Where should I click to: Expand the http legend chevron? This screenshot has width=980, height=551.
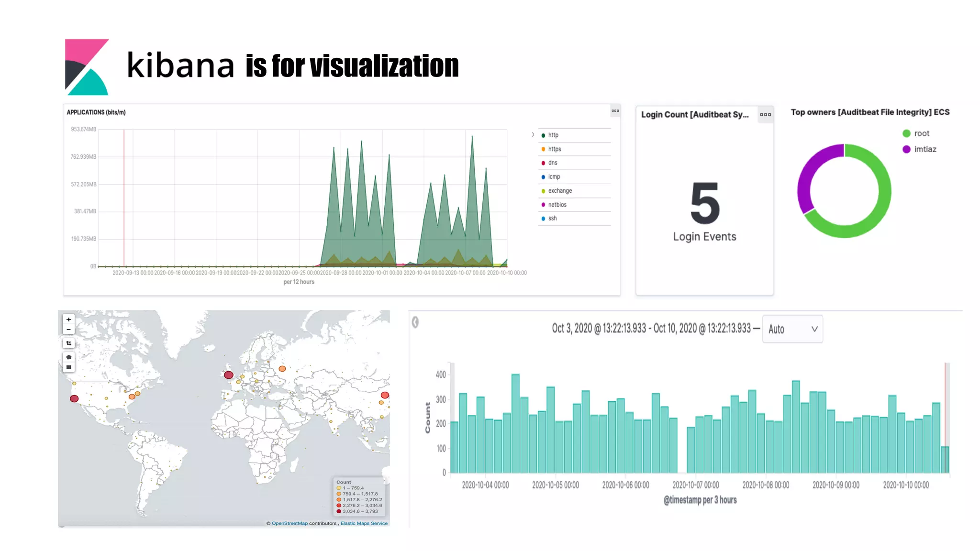[x=533, y=135]
